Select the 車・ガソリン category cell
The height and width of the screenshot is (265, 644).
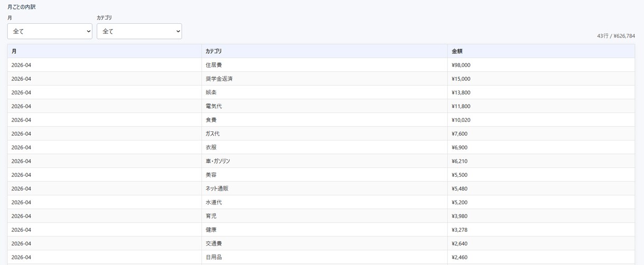[x=325, y=161]
